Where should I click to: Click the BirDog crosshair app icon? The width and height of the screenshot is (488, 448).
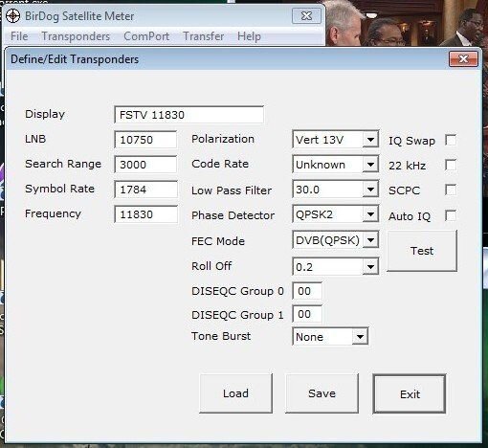13,16
